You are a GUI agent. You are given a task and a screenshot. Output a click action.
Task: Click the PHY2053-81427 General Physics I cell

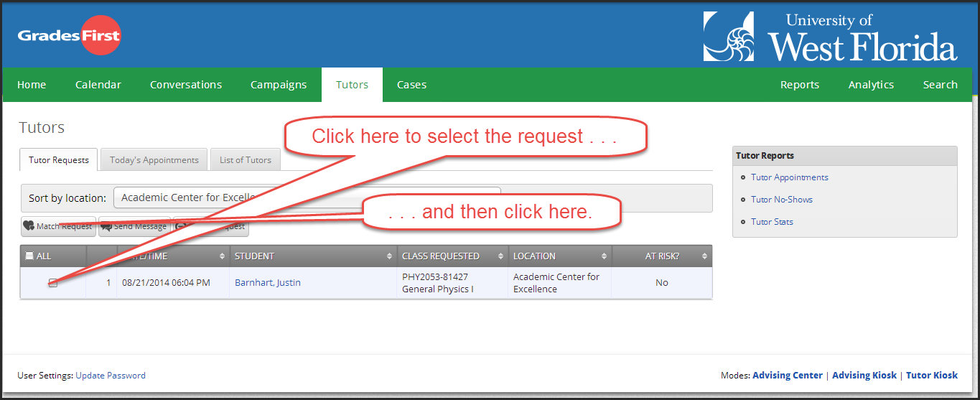tap(452, 283)
